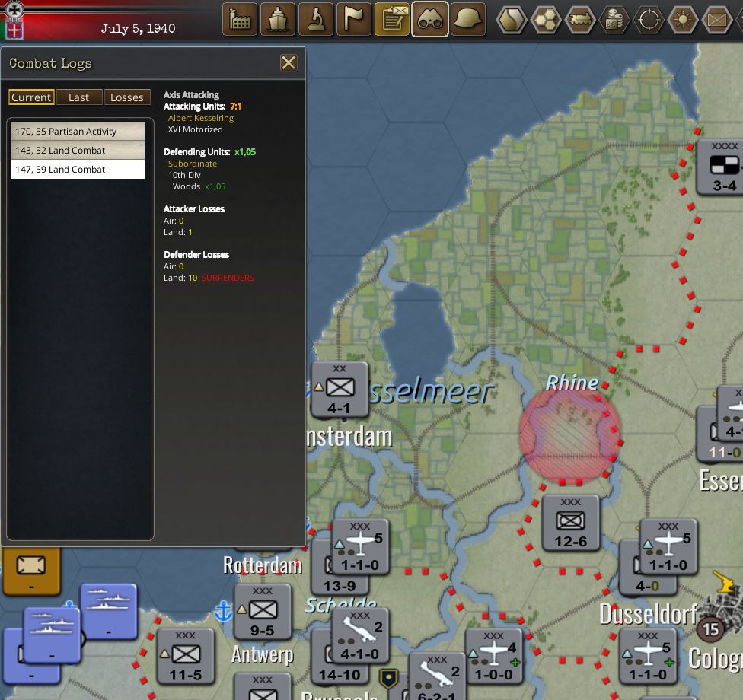The image size is (743, 700).
Task: Select the topmost blue naval fleet counter
Action: 109,612
